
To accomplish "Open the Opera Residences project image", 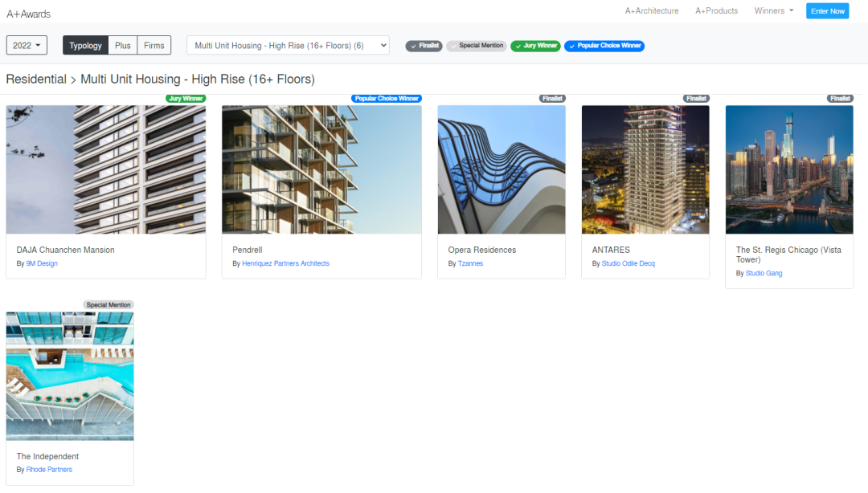I will click(x=502, y=169).
